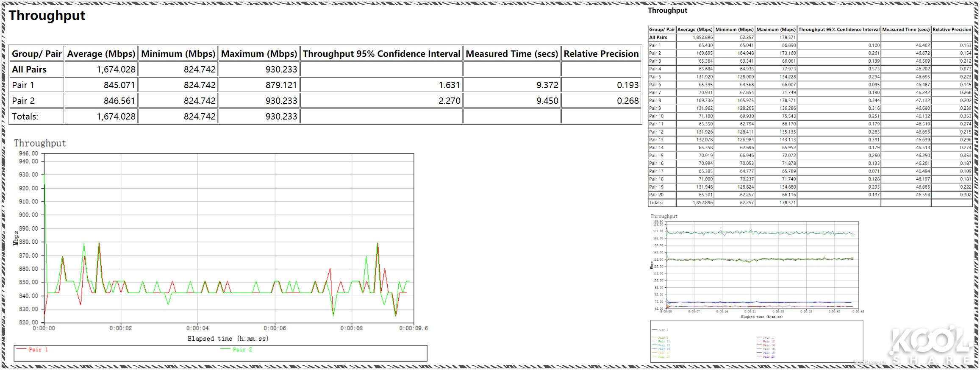Click the large bold Throughput page heading

point(47,16)
